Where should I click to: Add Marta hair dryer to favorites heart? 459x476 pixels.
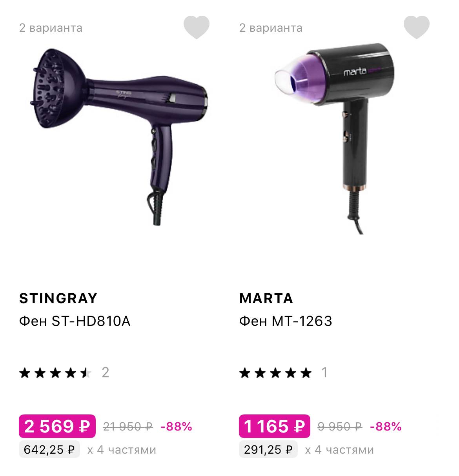417,27
